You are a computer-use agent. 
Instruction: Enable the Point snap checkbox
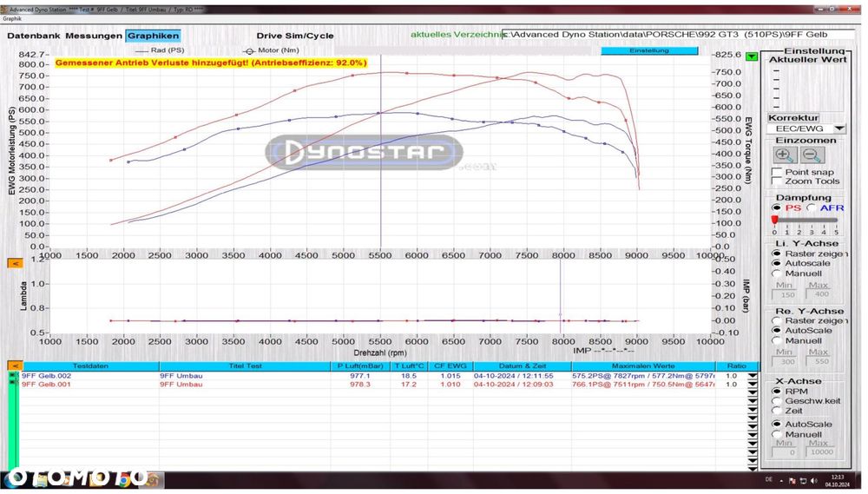coord(777,172)
